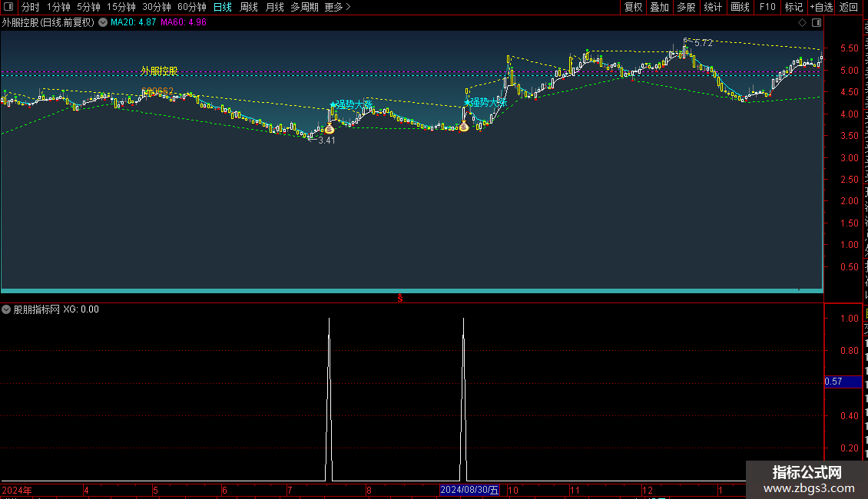
Task: Click the teal scrollbar strip under the main chart
Action: (x=412, y=290)
